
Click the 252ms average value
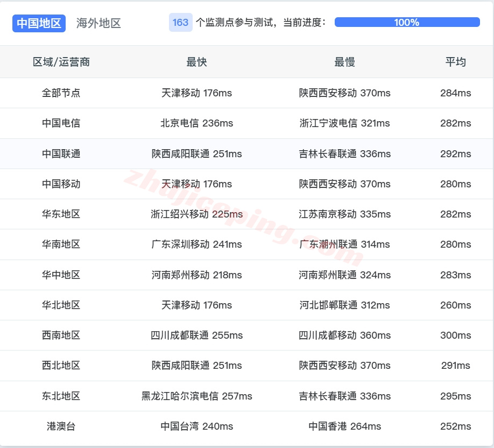[456, 426]
